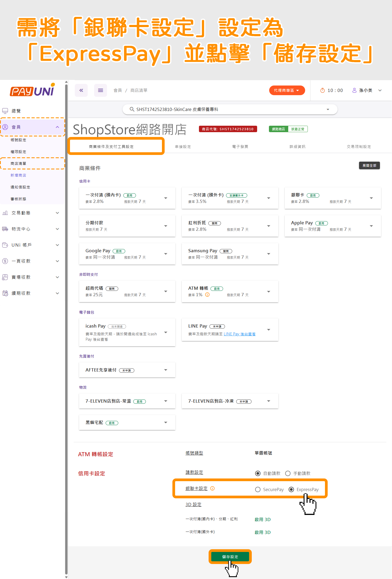Open 新增商店 in sidebar
The height and width of the screenshot is (579, 392).
pos(19,175)
